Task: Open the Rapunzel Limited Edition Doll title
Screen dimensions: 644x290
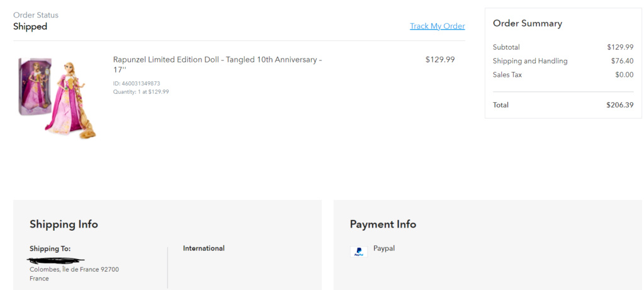Action: (x=217, y=64)
